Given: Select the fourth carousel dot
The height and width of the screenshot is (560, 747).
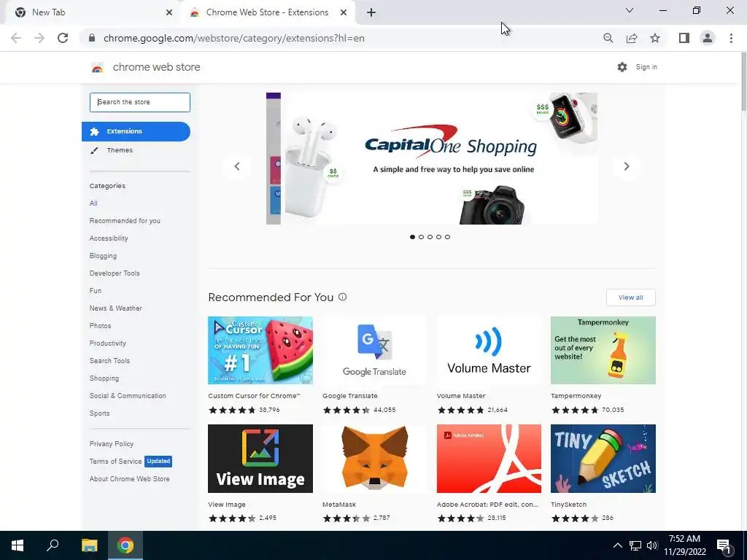Looking at the screenshot, I should pyautogui.click(x=438, y=237).
